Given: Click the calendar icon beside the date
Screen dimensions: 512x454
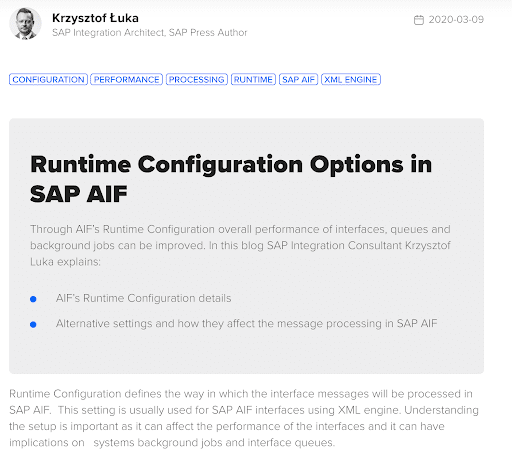Looking at the screenshot, I should pos(419,20).
